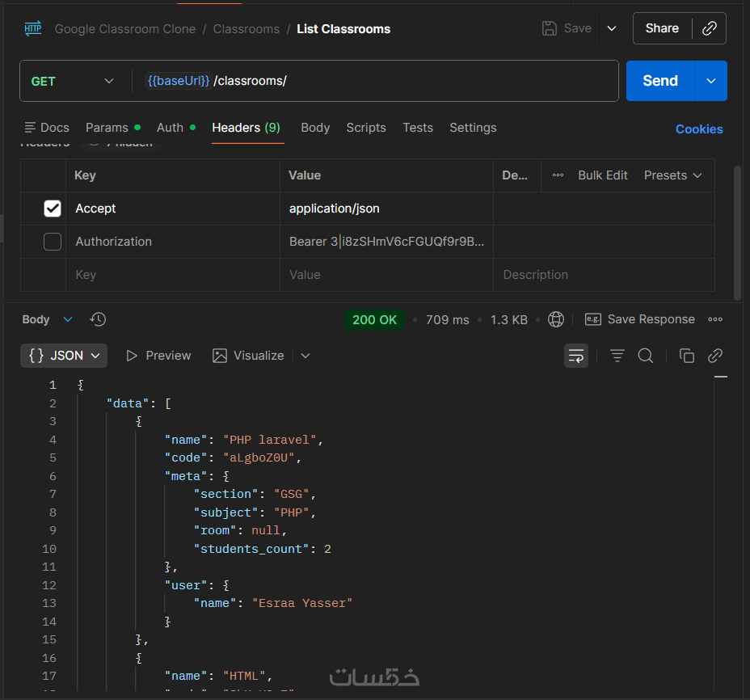750x700 pixels.
Task: Open Google Classroom Clone breadcrumb
Action: coord(124,29)
